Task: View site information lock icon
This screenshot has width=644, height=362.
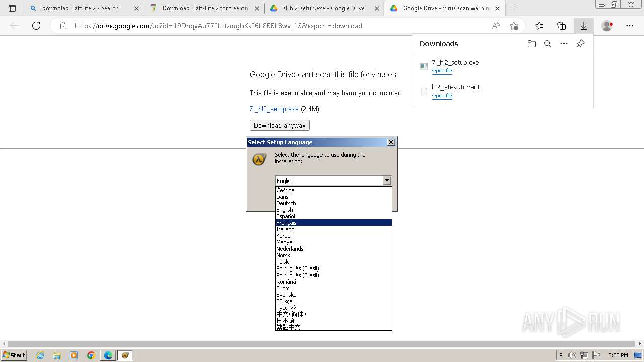Action: (x=63, y=26)
